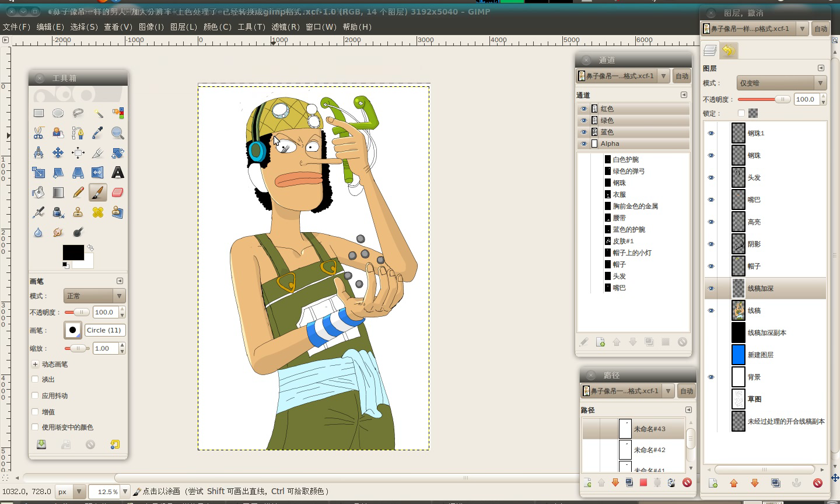This screenshot has height=504, width=840.
Task: Open the 12.5% zoom dropdown
Action: (x=125, y=492)
